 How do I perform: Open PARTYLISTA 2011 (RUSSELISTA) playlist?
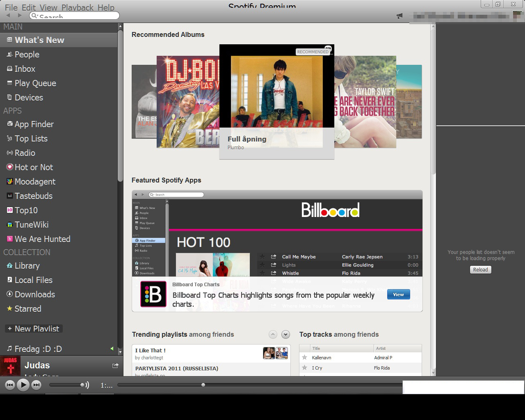pos(177,368)
